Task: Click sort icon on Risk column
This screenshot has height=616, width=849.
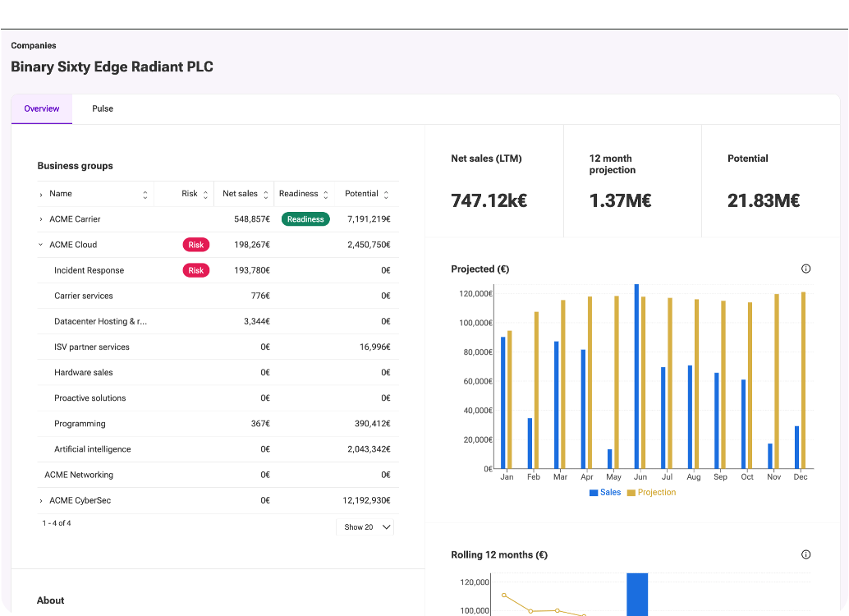Action: click(x=205, y=195)
